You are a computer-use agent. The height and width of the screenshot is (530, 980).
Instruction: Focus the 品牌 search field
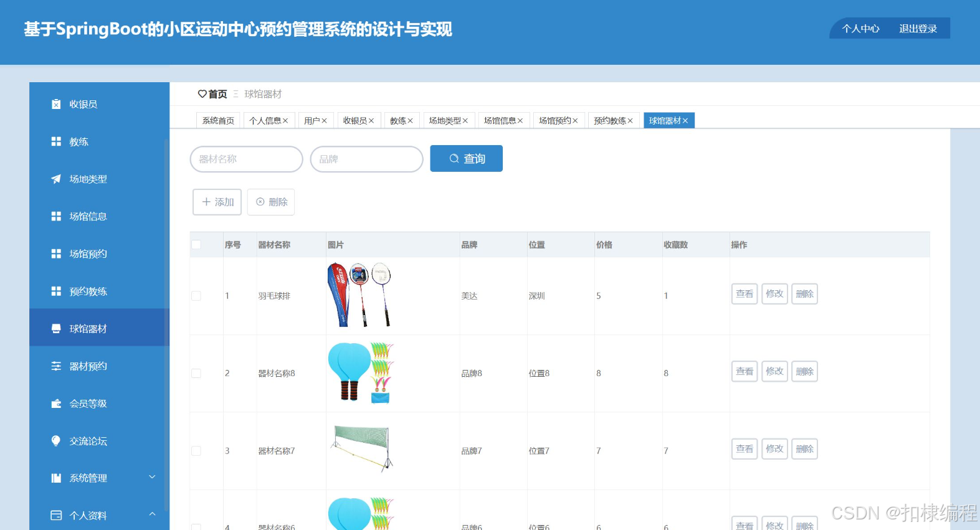coord(366,159)
